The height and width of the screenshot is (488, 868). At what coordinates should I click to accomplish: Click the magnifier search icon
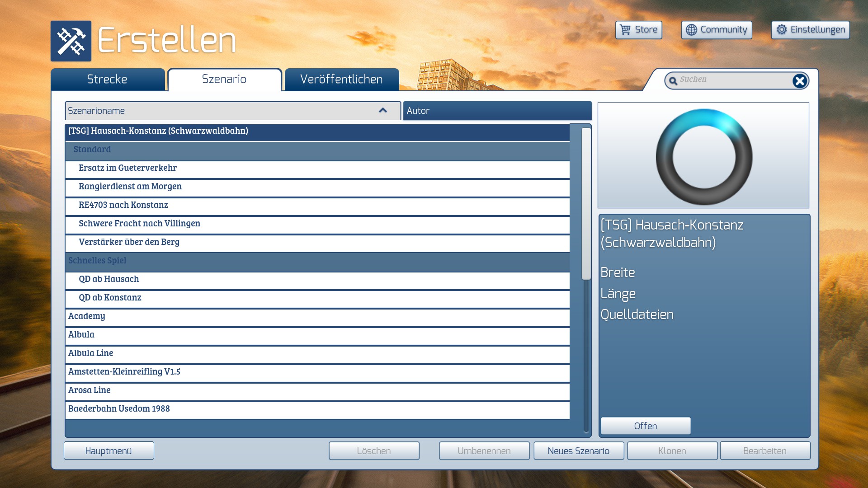[x=673, y=81]
